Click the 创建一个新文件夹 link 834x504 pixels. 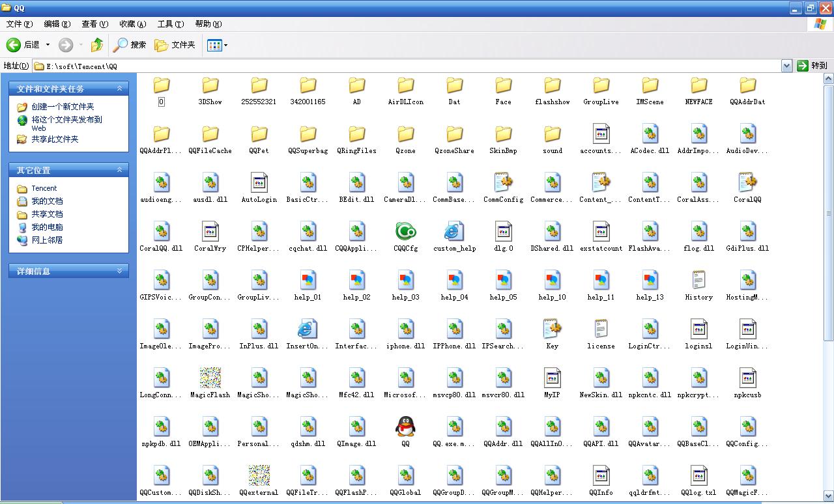[x=63, y=107]
